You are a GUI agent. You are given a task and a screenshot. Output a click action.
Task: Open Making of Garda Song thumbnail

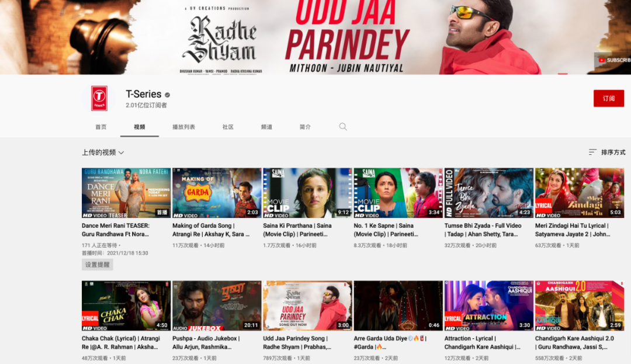click(x=217, y=193)
